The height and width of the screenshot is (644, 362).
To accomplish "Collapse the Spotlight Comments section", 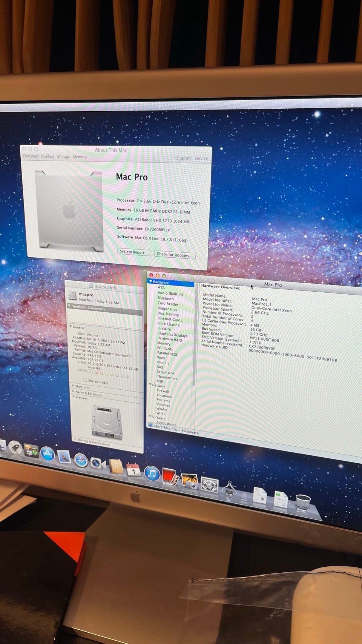I will coord(69,306).
